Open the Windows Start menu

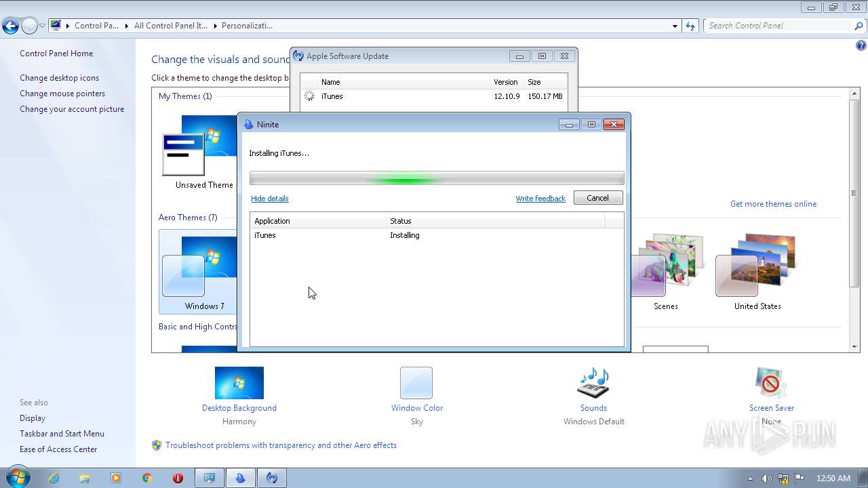pos(18,477)
